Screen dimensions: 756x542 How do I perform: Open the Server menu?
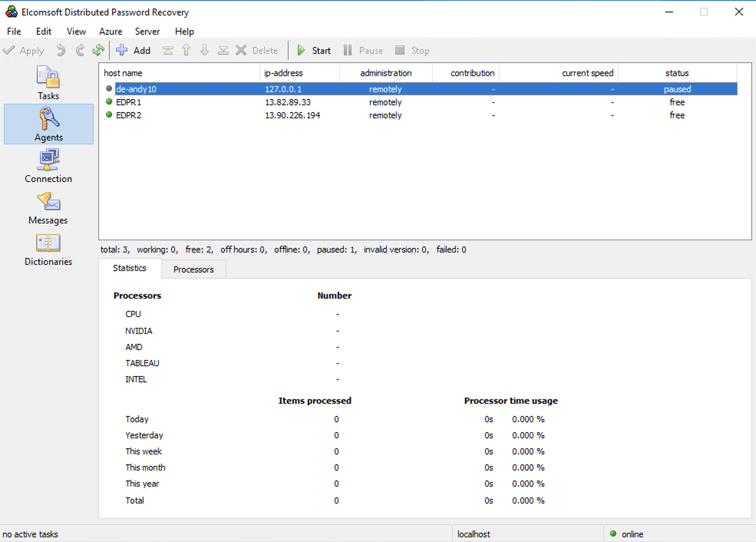point(147,31)
